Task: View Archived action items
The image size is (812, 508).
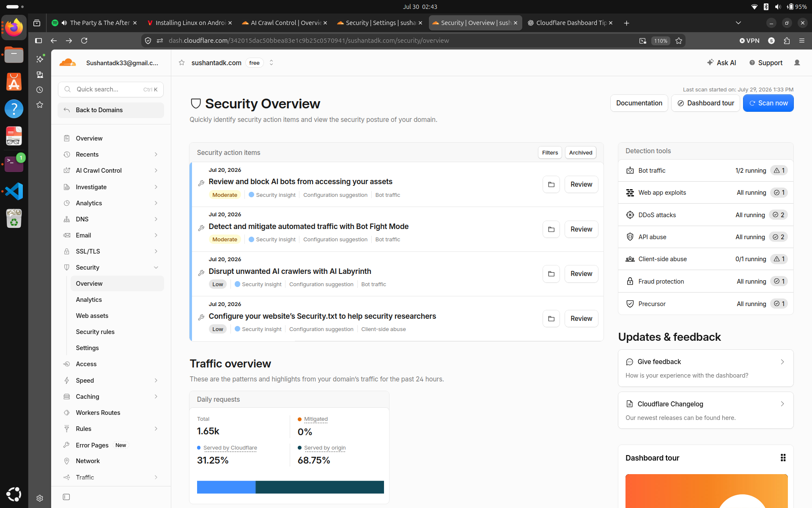Action: point(580,153)
